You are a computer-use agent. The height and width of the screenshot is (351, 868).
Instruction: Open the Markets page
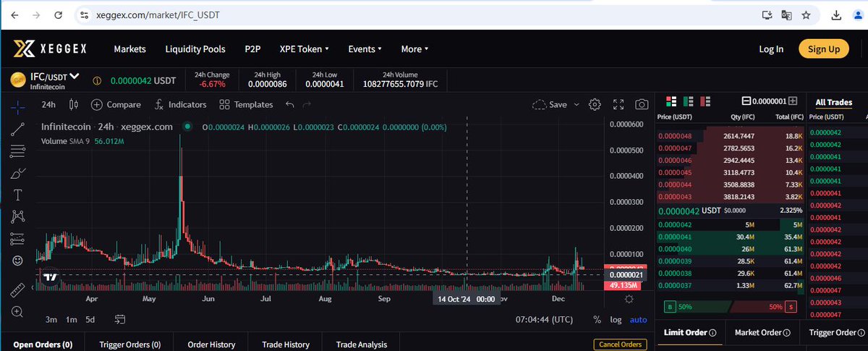point(130,49)
